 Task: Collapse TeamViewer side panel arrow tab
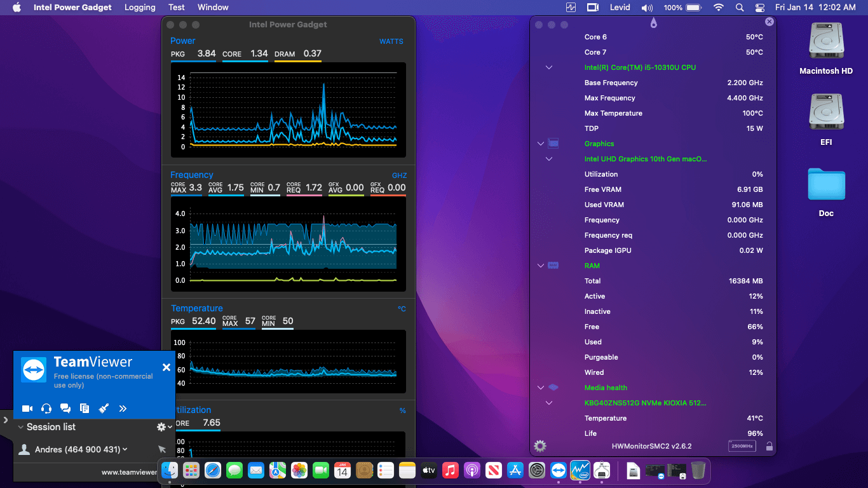5,420
